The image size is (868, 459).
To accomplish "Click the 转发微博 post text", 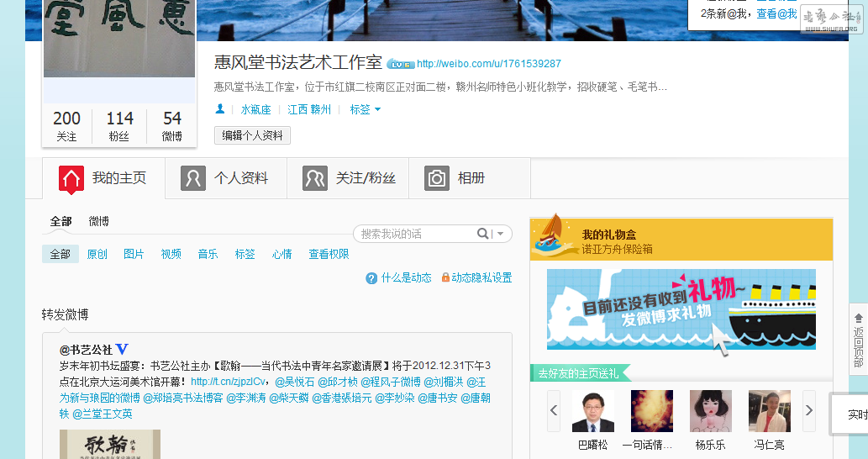I will 65,314.
